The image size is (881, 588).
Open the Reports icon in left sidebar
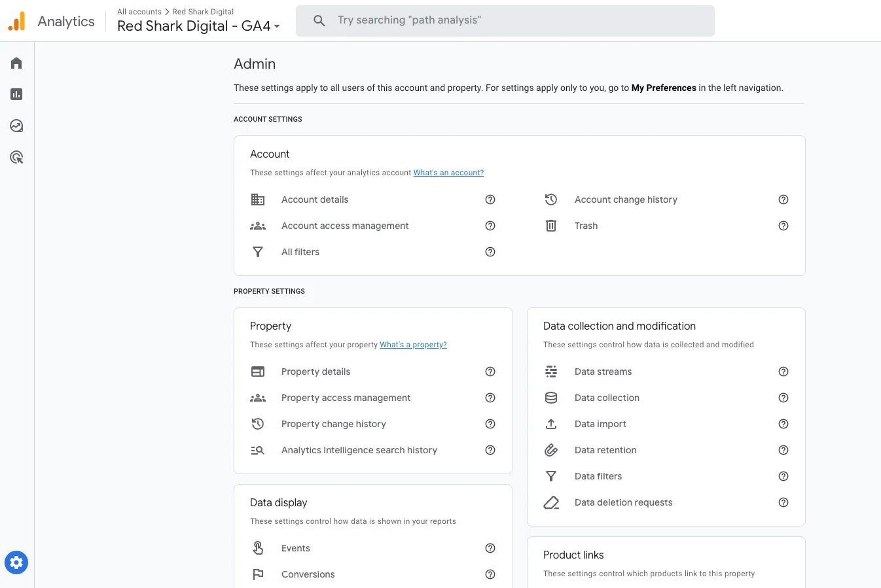click(16, 94)
